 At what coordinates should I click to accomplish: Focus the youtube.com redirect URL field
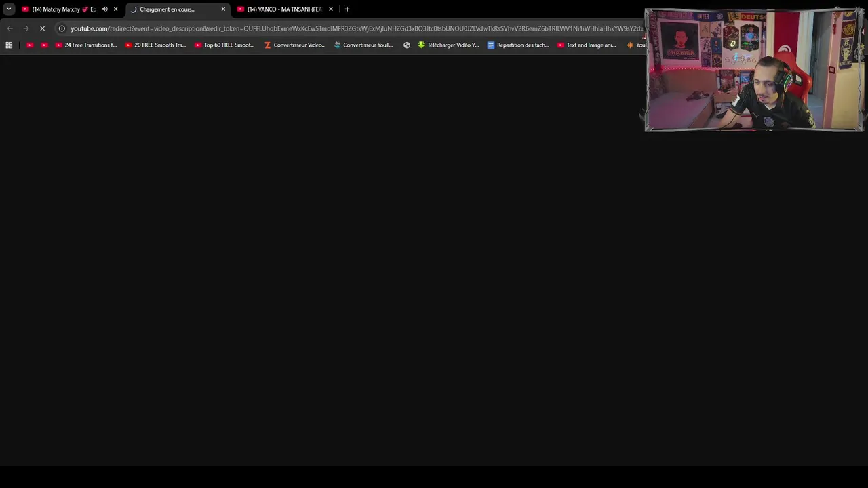tap(356, 28)
